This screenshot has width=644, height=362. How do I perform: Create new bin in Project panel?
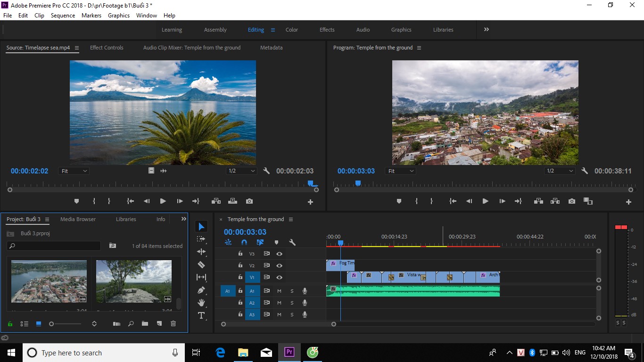[145, 324]
